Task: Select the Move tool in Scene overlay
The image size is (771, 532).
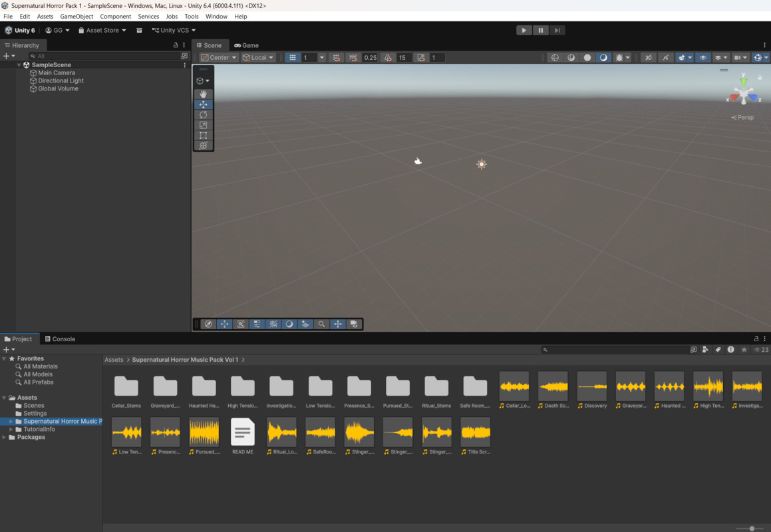Action: [203, 104]
